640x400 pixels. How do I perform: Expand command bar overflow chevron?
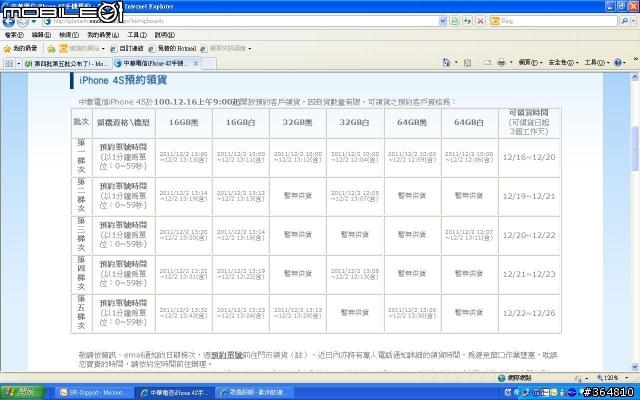635,60
